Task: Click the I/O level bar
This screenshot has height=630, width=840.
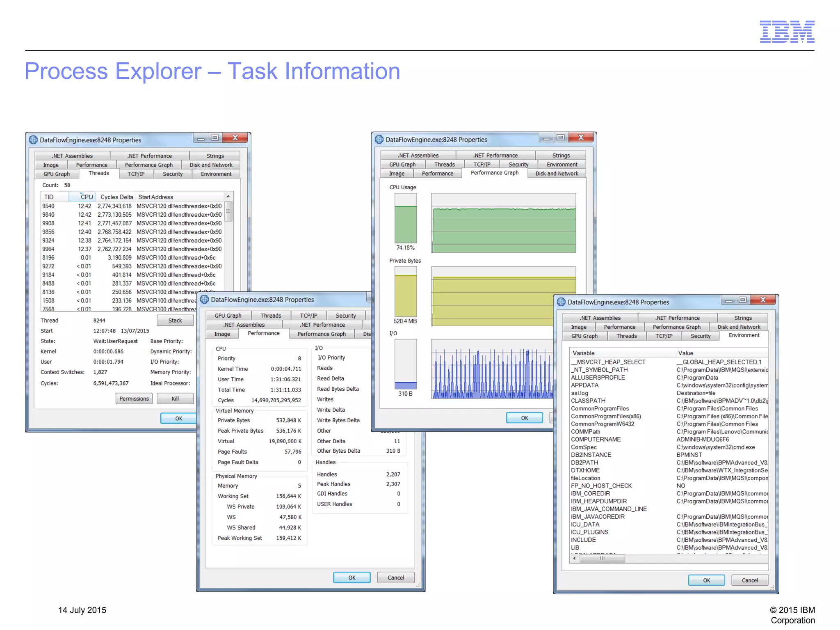Action: pos(406,364)
